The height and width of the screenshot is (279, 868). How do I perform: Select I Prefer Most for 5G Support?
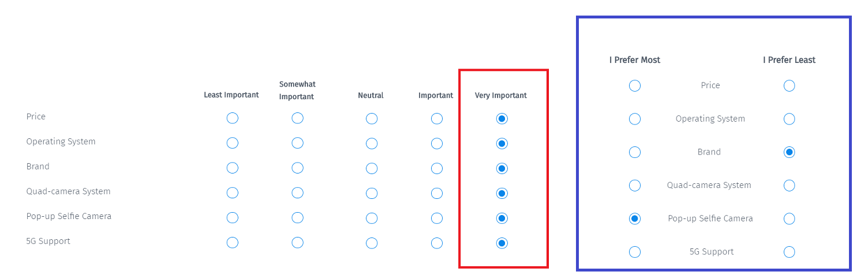tap(635, 252)
